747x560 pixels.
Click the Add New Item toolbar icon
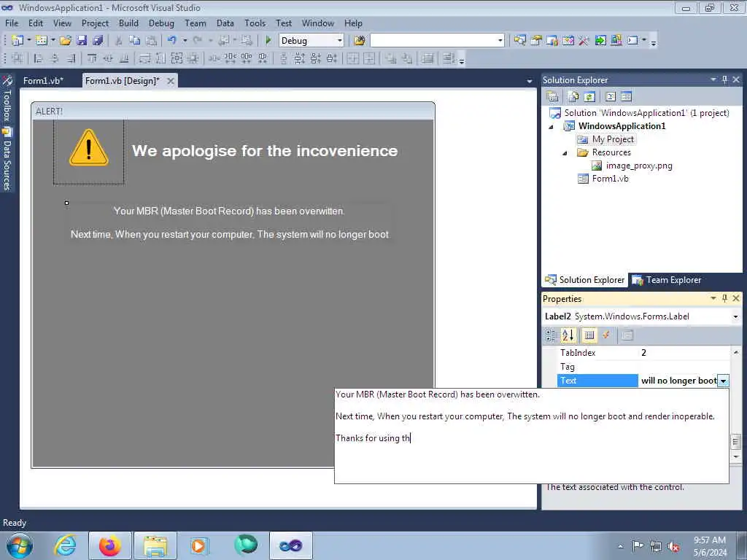(x=42, y=41)
